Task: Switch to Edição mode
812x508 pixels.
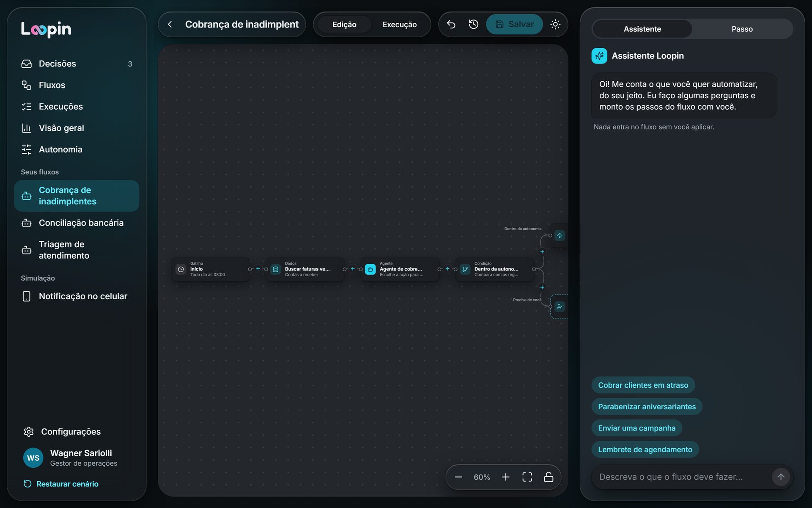Action: click(x=344, y=25)
